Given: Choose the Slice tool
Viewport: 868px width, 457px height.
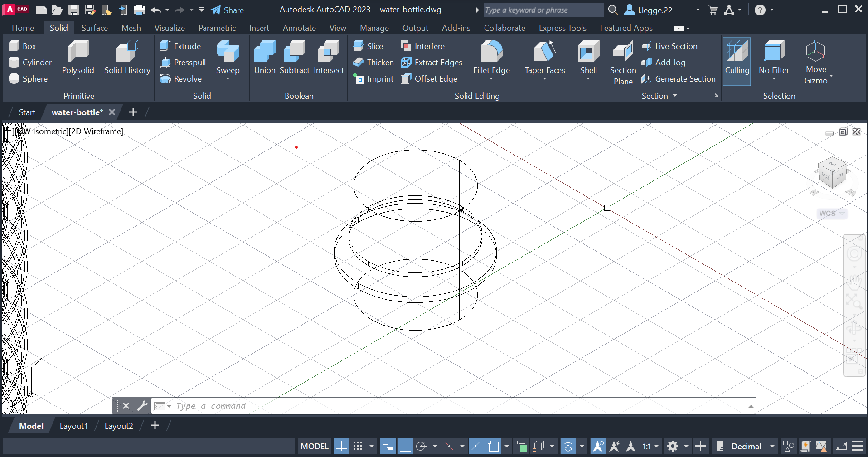Looking at the screenshot, I should coord(368,46).
